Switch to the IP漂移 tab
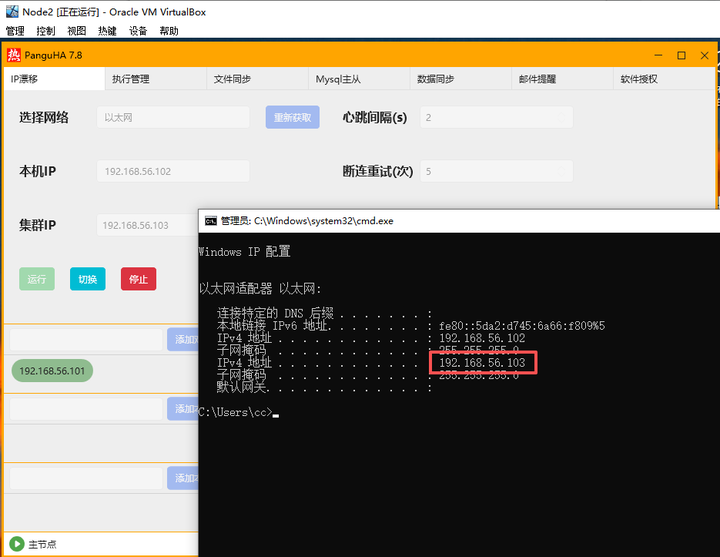The height and width of the screenshot is (557, 720). [x=54, y=79]
